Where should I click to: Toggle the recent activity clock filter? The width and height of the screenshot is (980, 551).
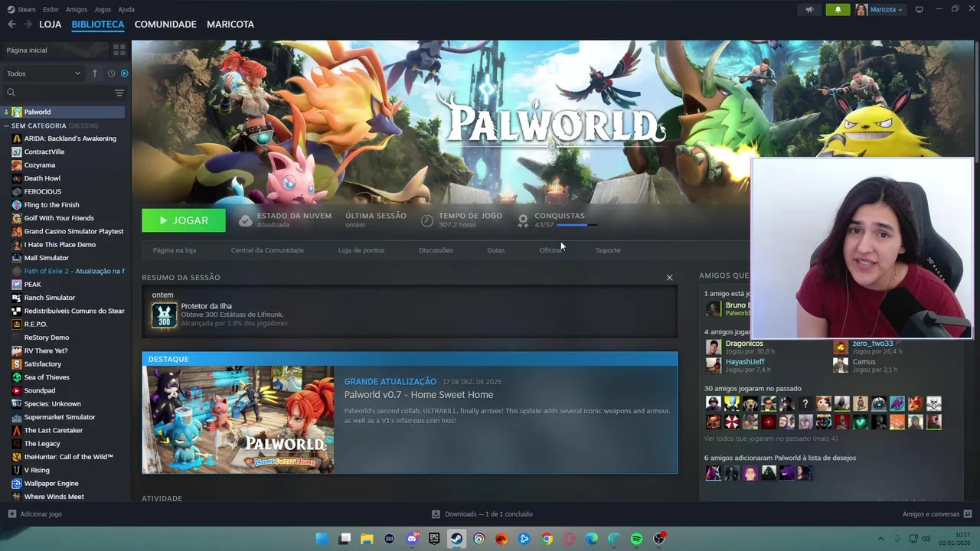pyautogui.click(x=111, y=73)
